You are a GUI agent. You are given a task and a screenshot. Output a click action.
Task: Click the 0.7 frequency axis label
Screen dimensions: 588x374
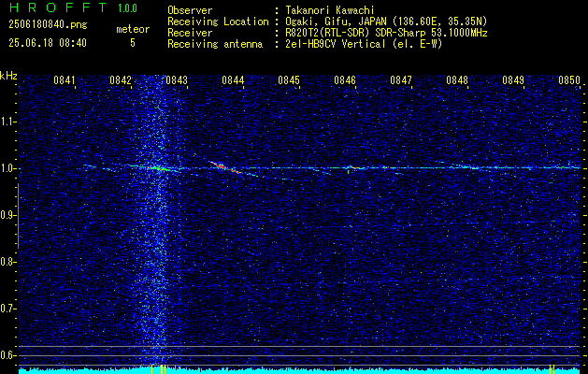(x=7, y=309)
